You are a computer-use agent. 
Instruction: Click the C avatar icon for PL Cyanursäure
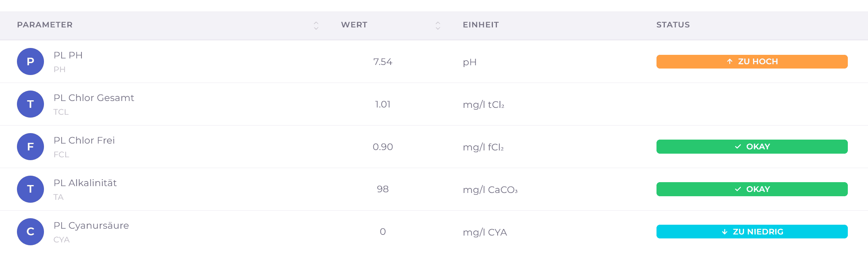click(30, 232)
